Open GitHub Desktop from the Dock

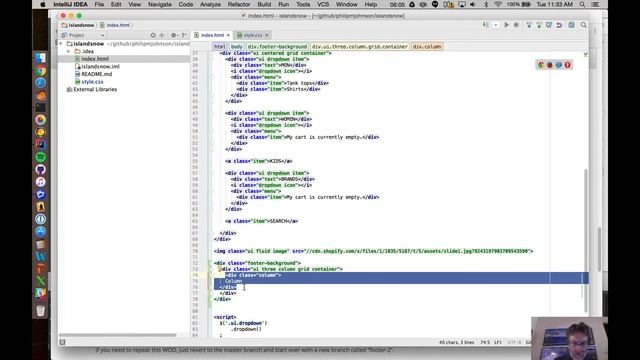(40, 169)
